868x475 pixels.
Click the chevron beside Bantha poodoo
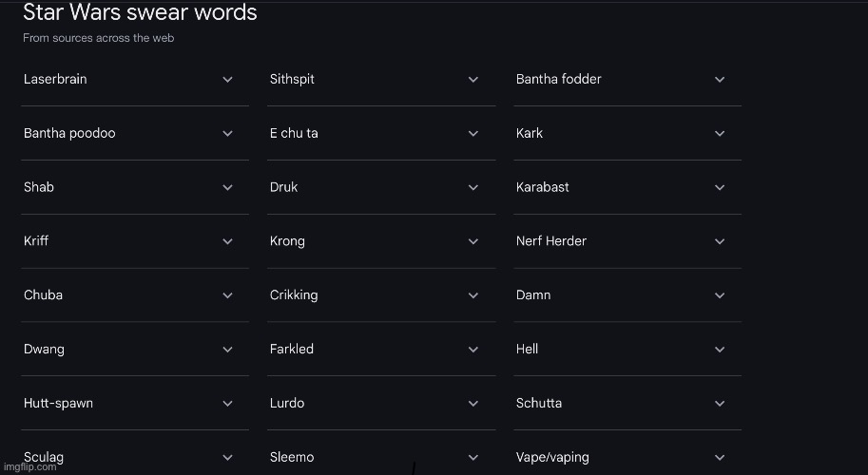pos(227,133)
